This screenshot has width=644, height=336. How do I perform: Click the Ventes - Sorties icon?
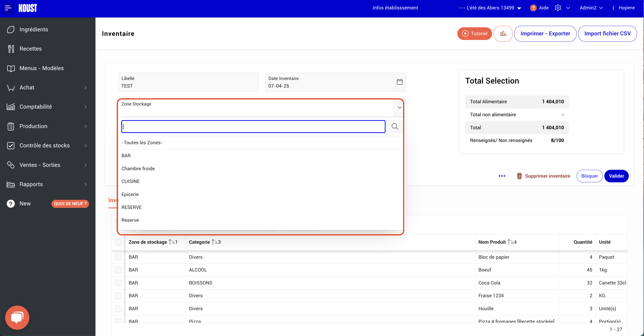coord(11,165)
